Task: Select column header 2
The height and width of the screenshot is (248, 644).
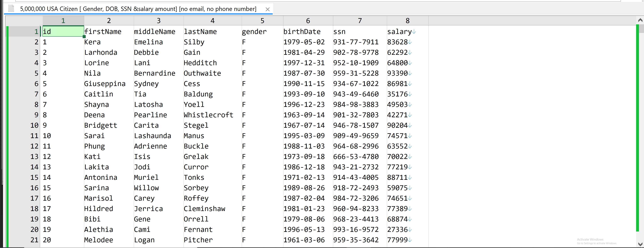Action: point(109,20)
